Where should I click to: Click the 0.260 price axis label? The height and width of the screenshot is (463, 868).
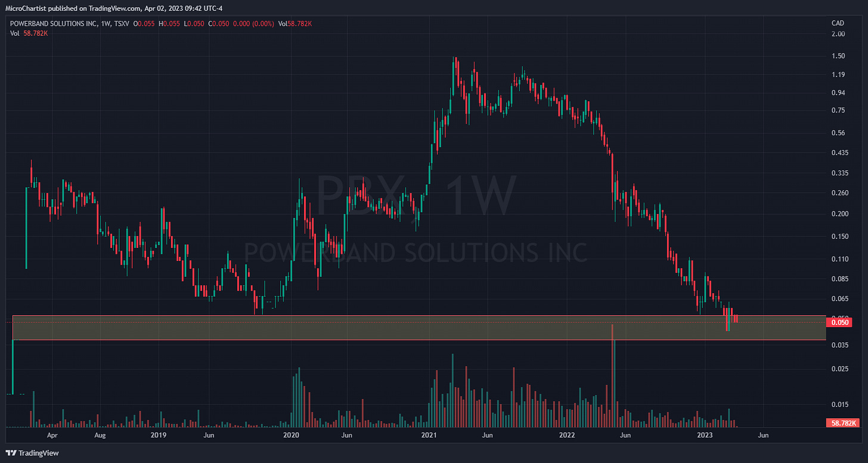[x=840, y=193]
